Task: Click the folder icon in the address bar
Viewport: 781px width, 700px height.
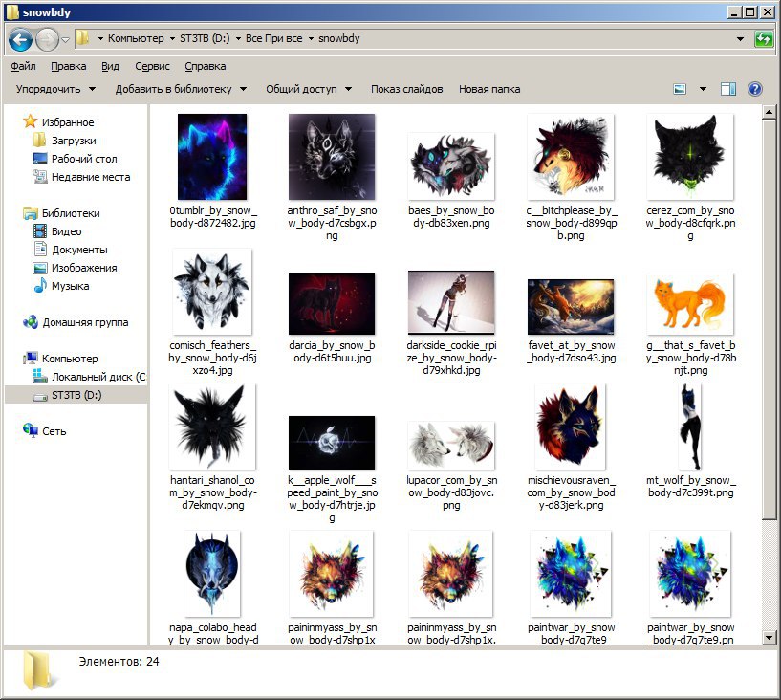Action: (x=82, y=38)
